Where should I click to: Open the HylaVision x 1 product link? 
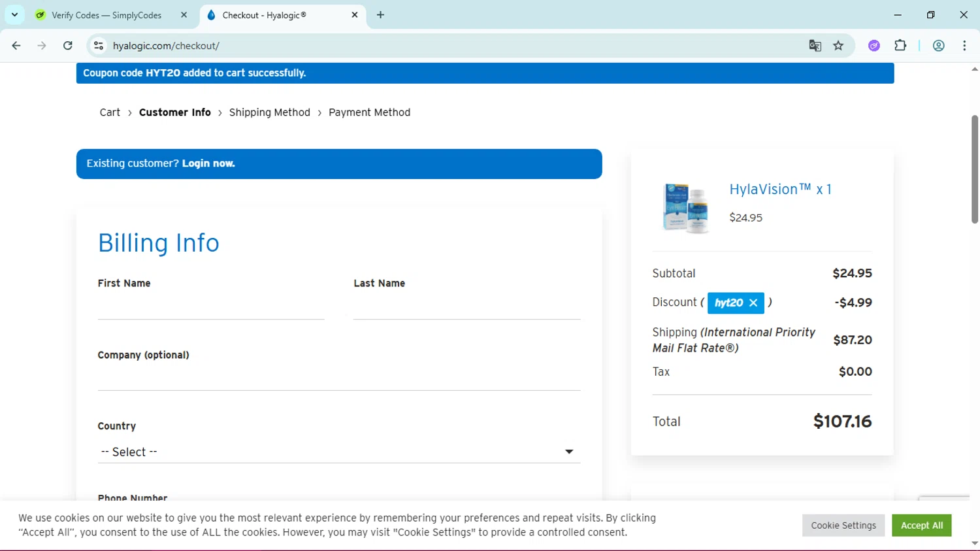pyautogui.click(x=780, y=190)
